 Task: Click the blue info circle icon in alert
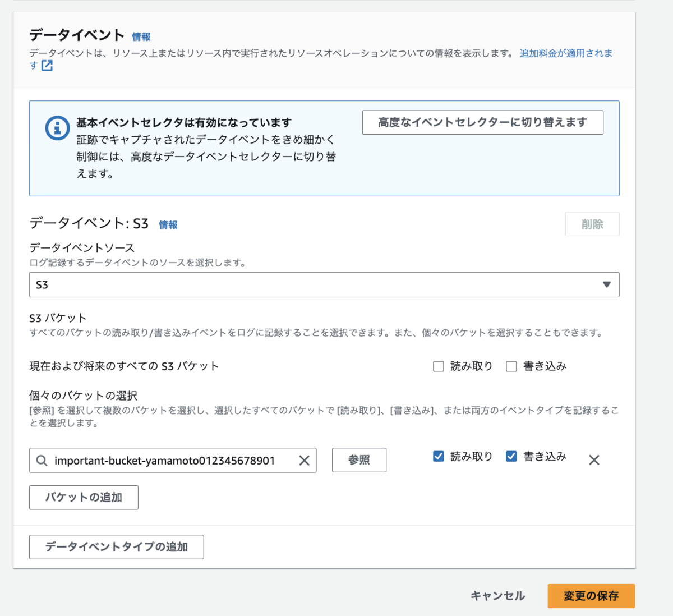coord(57,128)
